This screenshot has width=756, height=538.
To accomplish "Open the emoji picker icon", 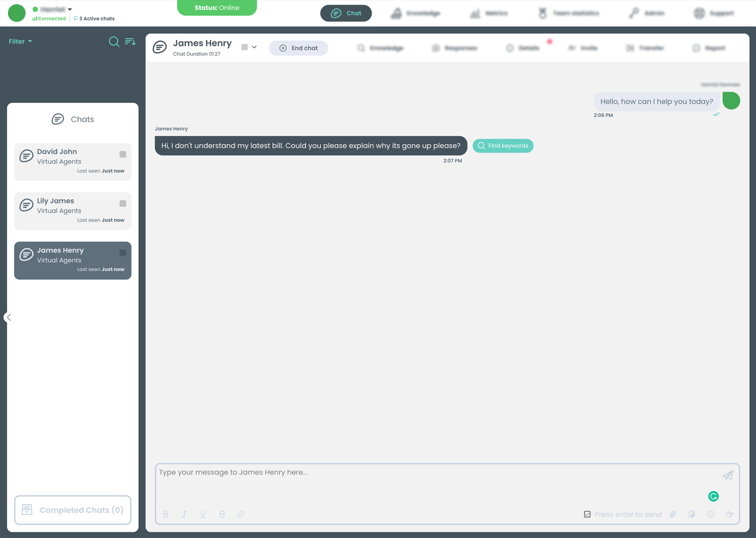I will point(711,514).
